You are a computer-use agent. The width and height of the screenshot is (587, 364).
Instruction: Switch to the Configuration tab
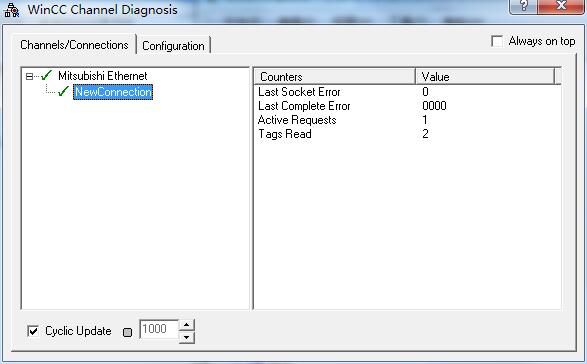(173, 46)
